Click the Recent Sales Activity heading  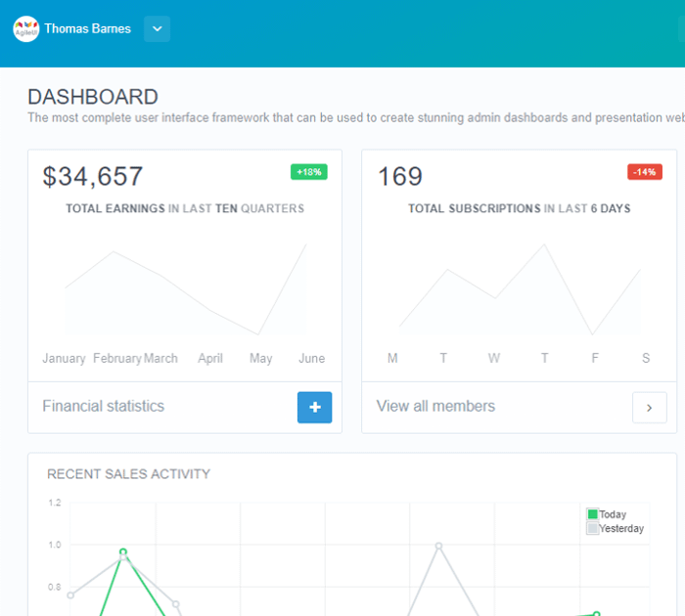point(128,474)
